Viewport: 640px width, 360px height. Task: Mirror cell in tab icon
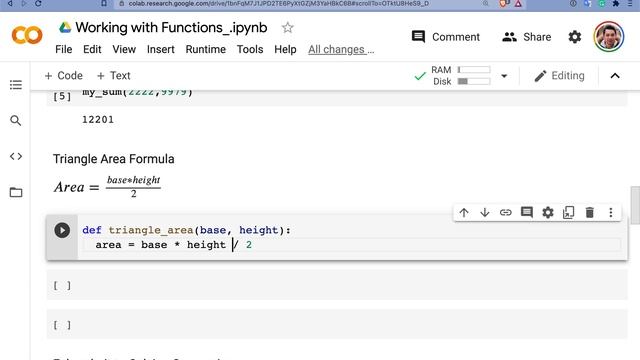click(569, 213)
